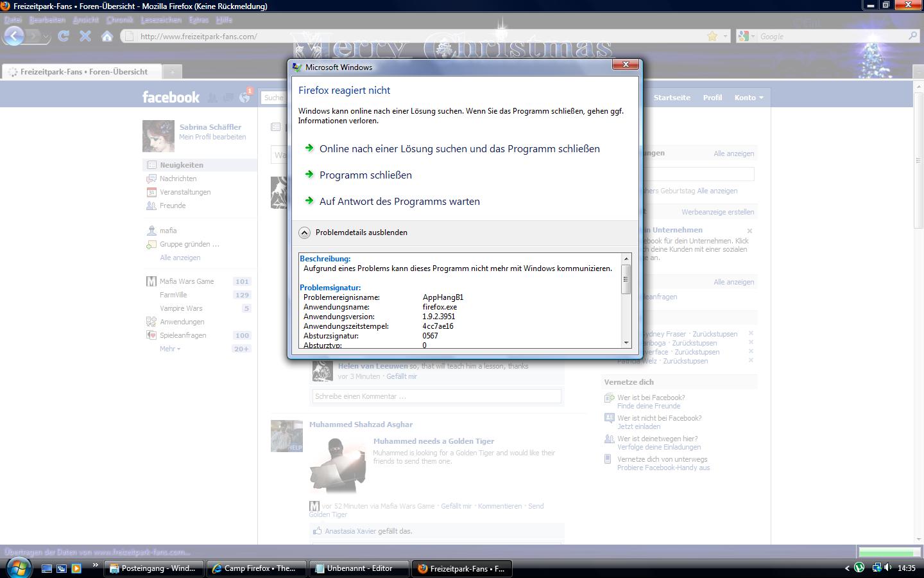
Task: Open the Bearbeiten menu
Action: [x=47, y=20]
